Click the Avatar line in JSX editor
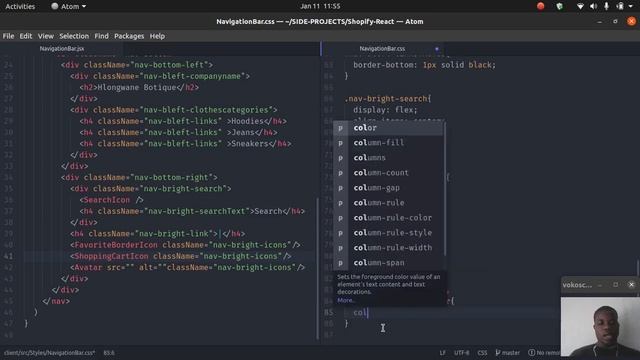The height and width of the screenshot is (360, 640). click(x=187, y=267)
